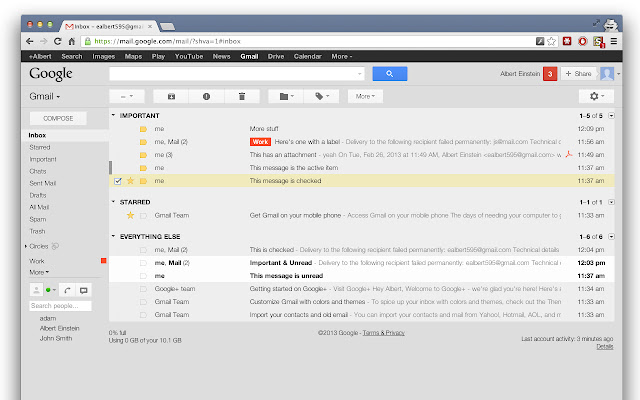Open the Starred folder in sidebar
Screen dimensions: 640x400
(x=40, y=147)
